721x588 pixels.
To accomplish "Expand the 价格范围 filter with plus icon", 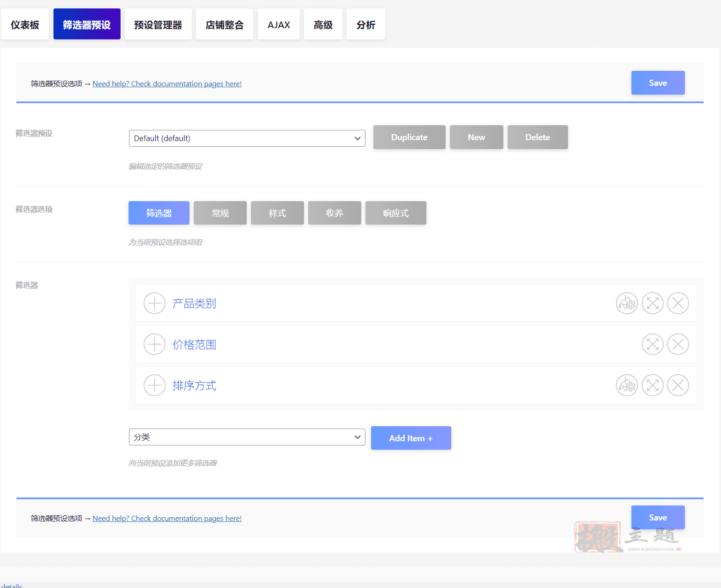I will tap(154, 344).
